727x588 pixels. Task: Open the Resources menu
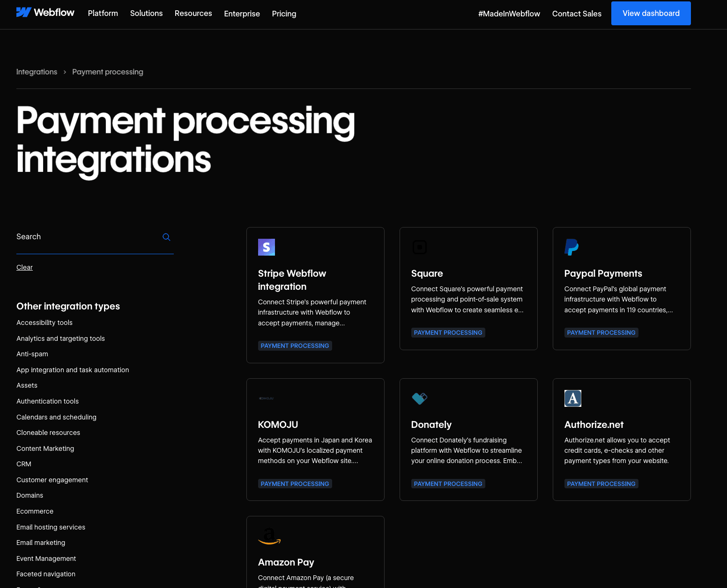point(193,13)
